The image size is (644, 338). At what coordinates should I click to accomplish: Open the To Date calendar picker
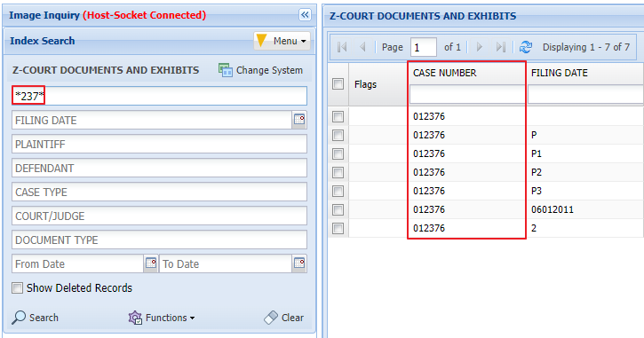[x=299, y=263]
